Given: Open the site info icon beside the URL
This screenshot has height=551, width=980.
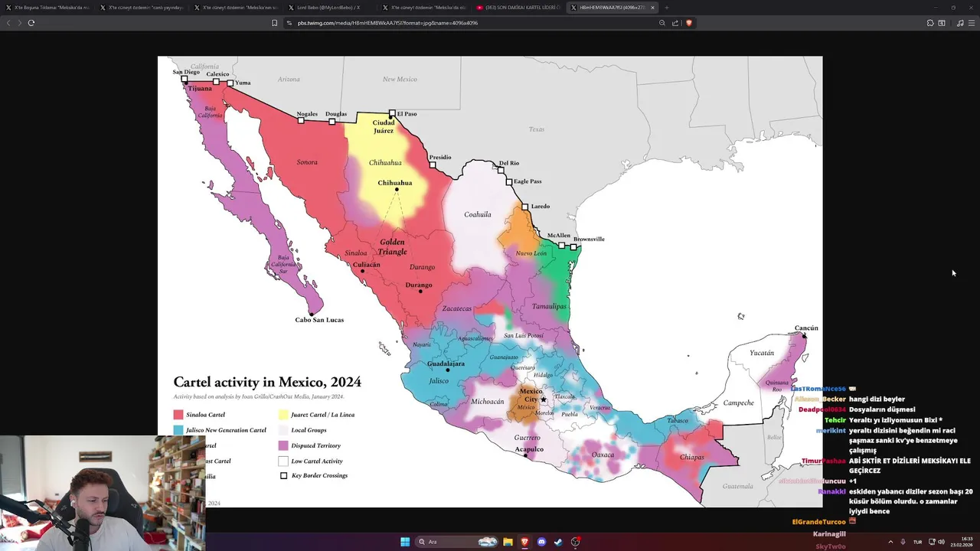Looking at the screenshot, I should tap(289, 23).
